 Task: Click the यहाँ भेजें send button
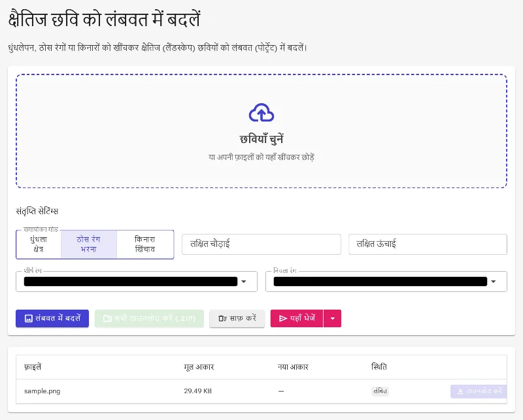tap(297, 318)
